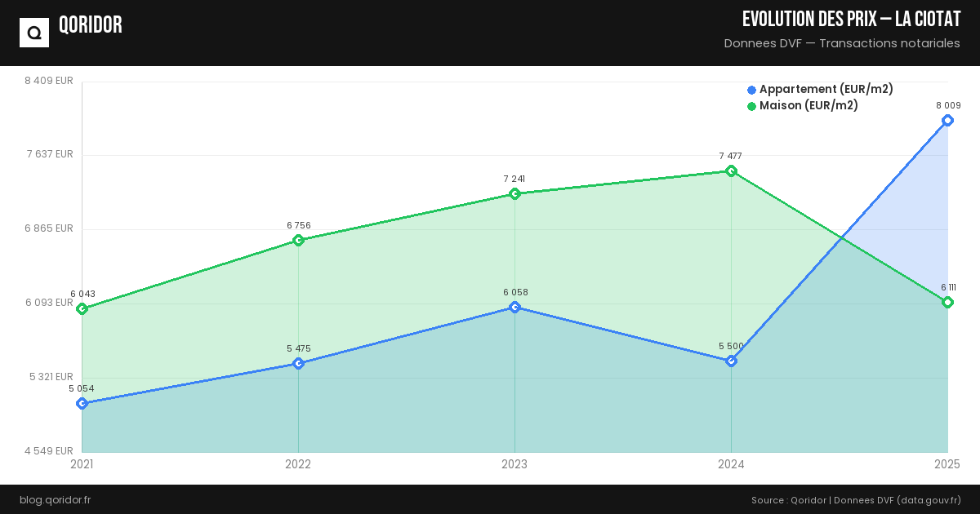Click the Source Qoridor DVF data.gouv.fr text
The image size is (980, 514).
[855, 500]
